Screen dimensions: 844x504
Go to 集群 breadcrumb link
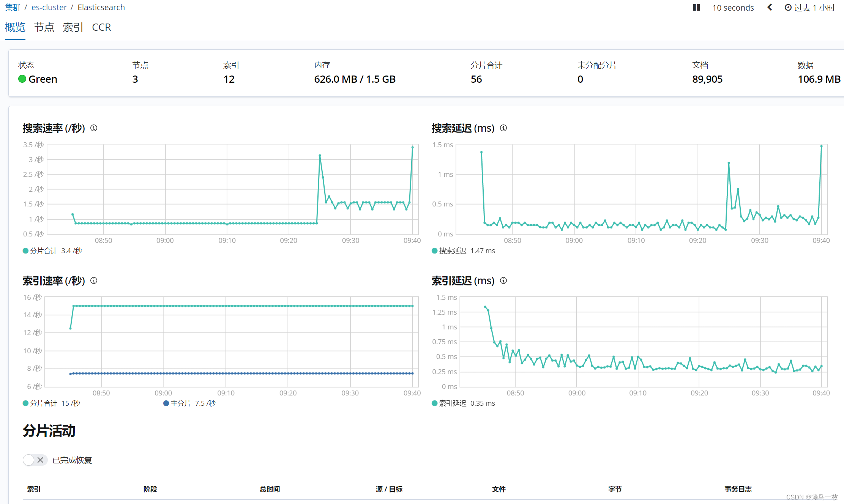coord(13,8)
